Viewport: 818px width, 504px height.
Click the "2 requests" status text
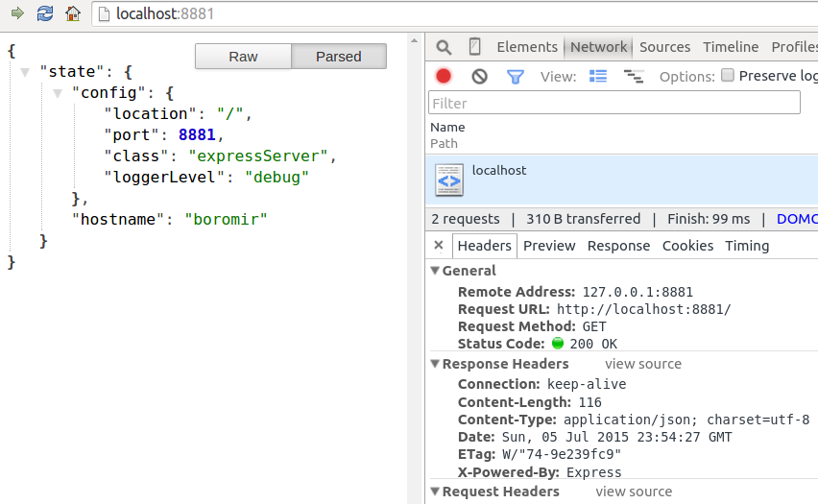tap(466, 219)
